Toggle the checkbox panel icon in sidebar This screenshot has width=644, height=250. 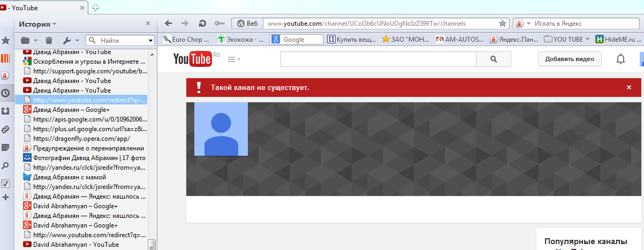(6, 184)
